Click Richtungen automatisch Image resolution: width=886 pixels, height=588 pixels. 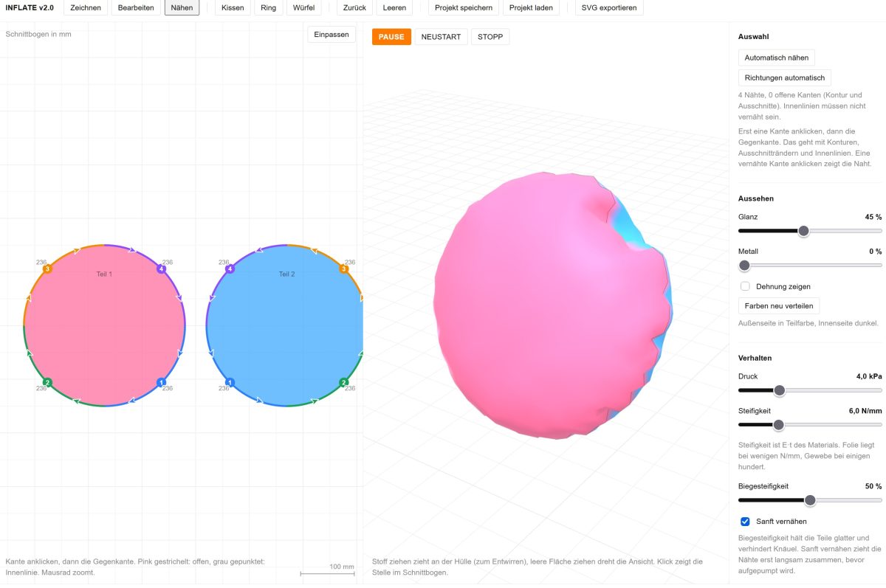[784, 77]
